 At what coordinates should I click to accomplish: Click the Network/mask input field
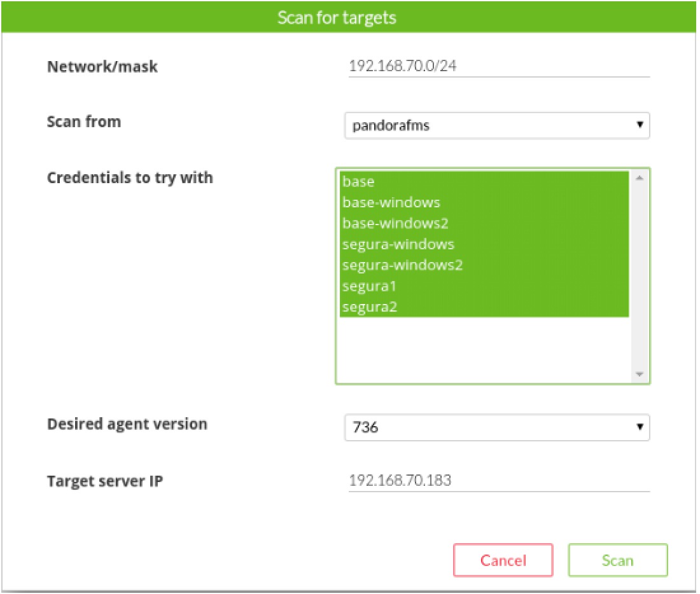499,66
